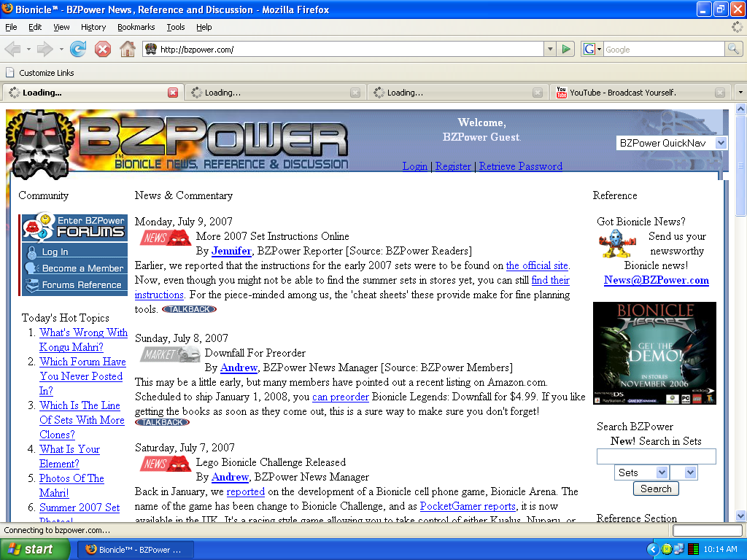Click the Google search input box

pyautogui.click(x=664, y=49)
